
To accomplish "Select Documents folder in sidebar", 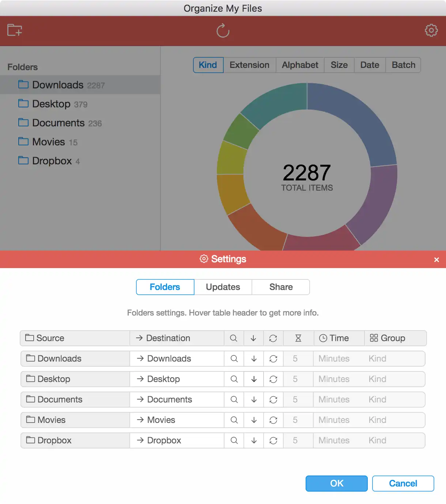I will pyautogui.click(x=80, y=123).
